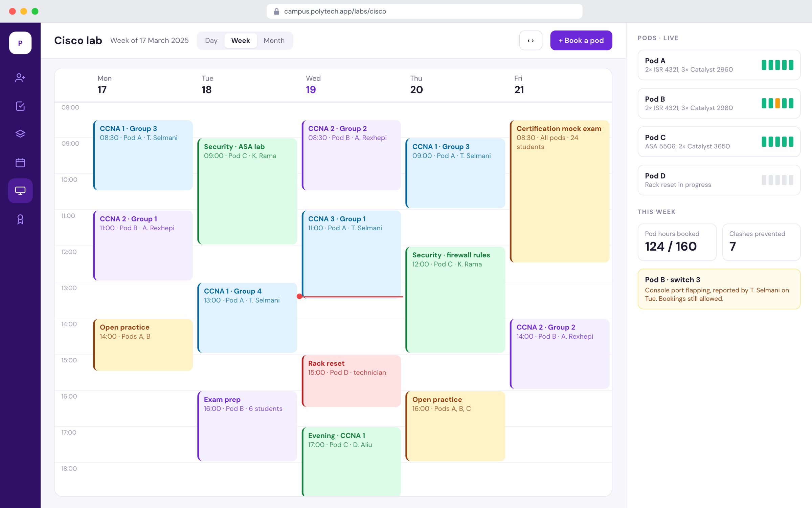The width and height of the screenshot is (812, 508).
Task: Open the CCNA 1 Group 4 event
Action: (247, 318)
